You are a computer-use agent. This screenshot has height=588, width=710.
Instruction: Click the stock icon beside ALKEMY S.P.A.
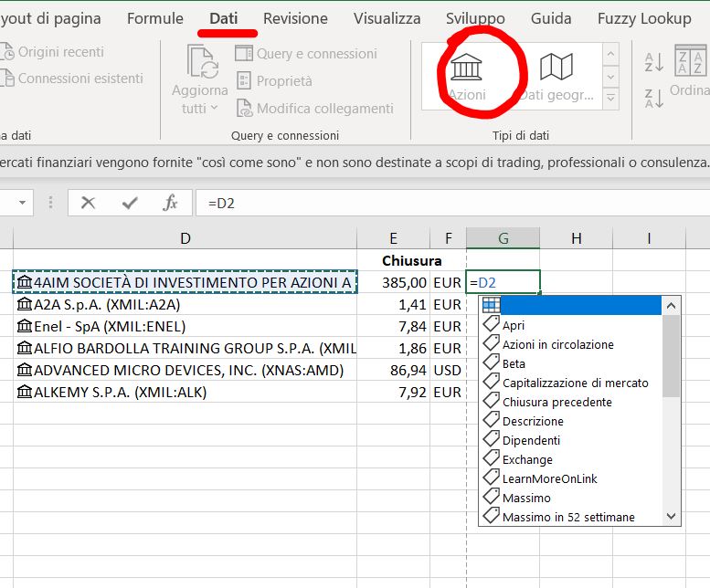click(25, 392)
